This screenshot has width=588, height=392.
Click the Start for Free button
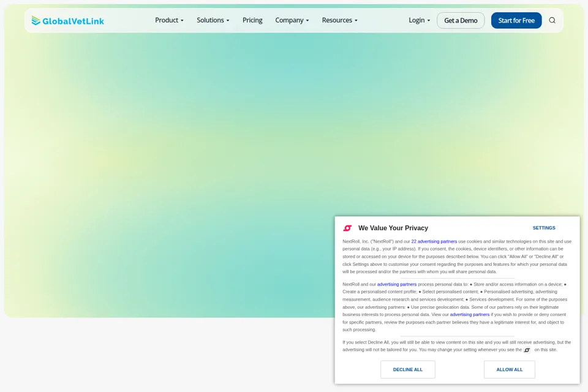coord(516,20)
